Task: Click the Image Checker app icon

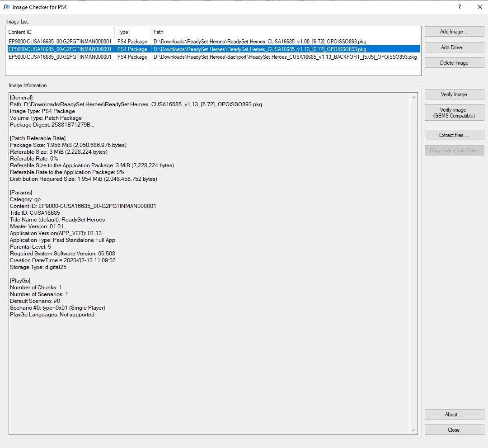Action: tap(6, 7)
